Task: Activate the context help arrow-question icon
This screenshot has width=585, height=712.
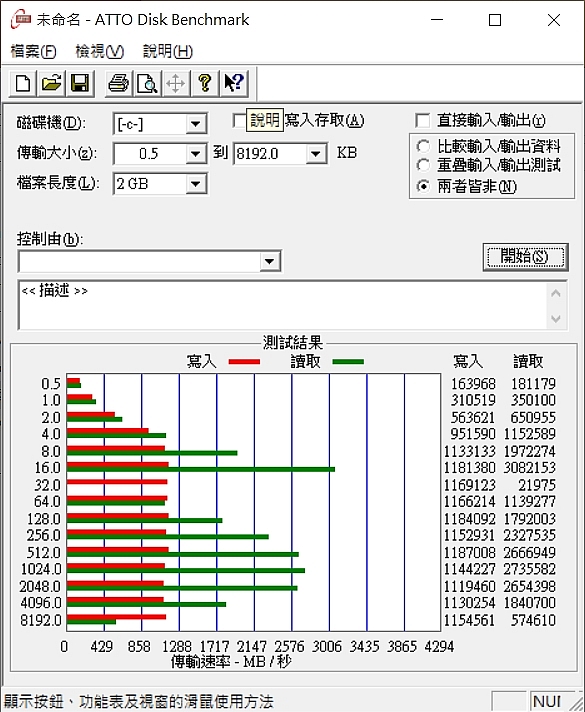Action: click(234, 84)
